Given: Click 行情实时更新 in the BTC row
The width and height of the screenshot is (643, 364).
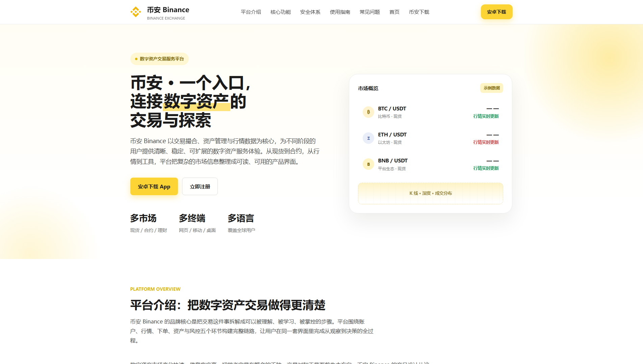Looking at the screenshot, I should coord(486,116).
